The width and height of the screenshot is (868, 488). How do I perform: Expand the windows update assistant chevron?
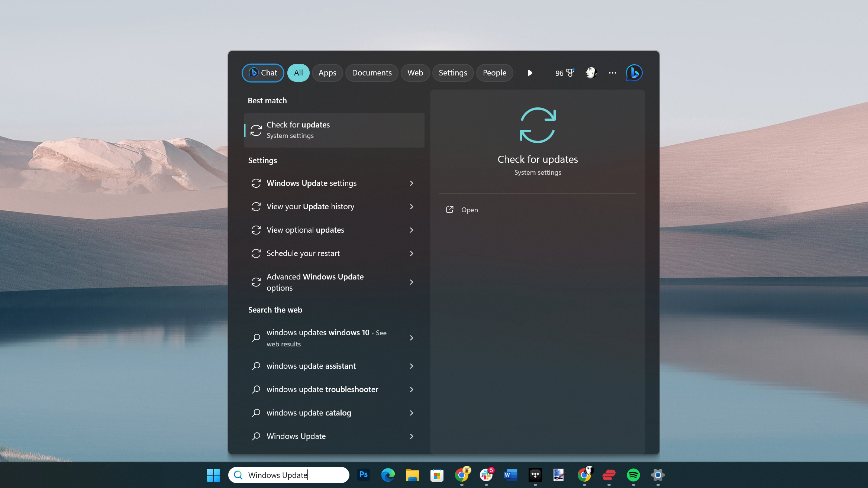click(x=412, y=366)
